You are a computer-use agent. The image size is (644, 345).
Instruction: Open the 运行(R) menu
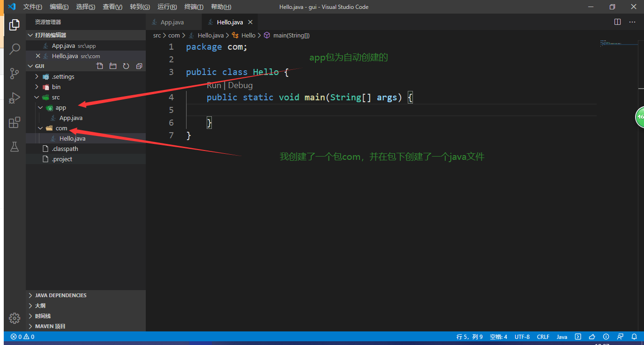(x=167, y=7)
